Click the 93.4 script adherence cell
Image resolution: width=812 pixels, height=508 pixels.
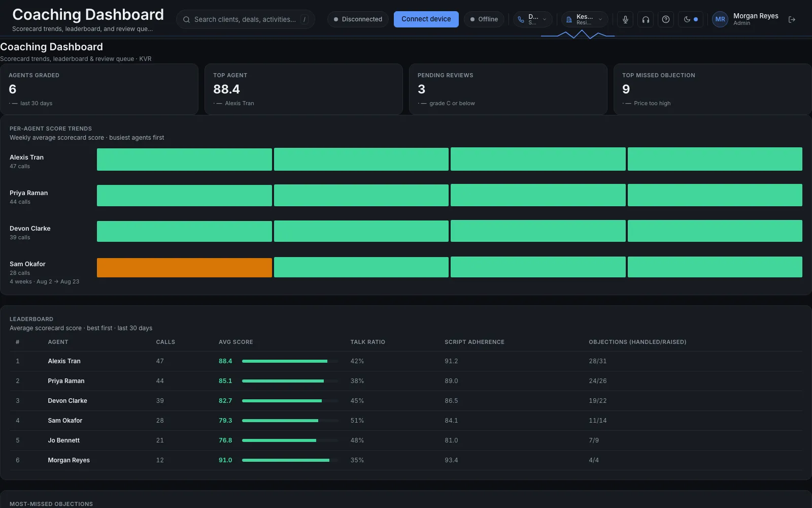(x=451, y=460)
